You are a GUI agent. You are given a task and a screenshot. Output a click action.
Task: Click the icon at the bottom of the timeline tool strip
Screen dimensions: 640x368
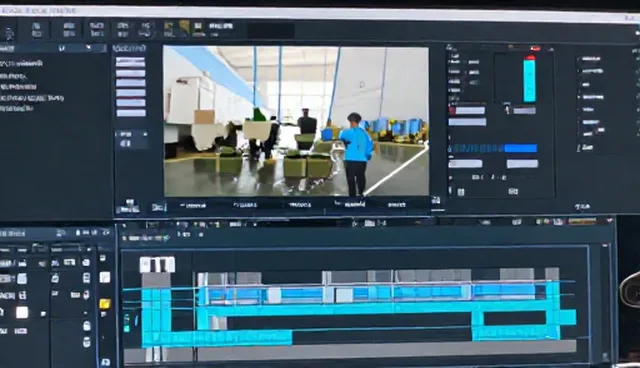coord(105,361)
